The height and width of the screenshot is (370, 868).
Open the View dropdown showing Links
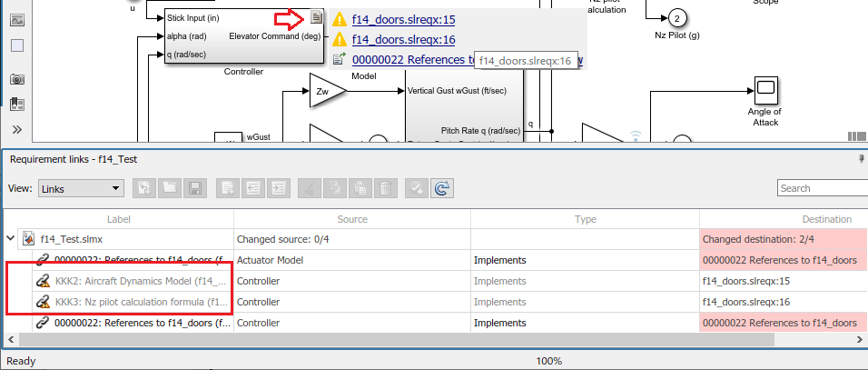(x=80, y=188)
